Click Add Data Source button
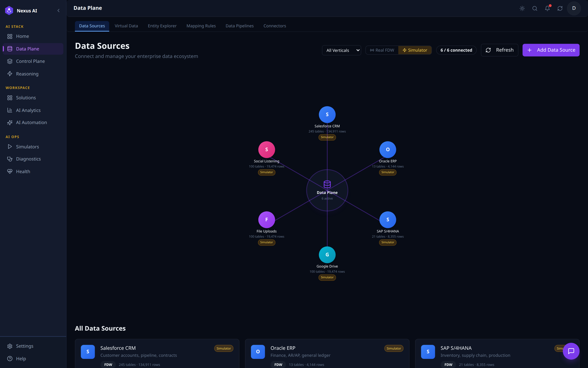588x368 pixels. point(551,50)
